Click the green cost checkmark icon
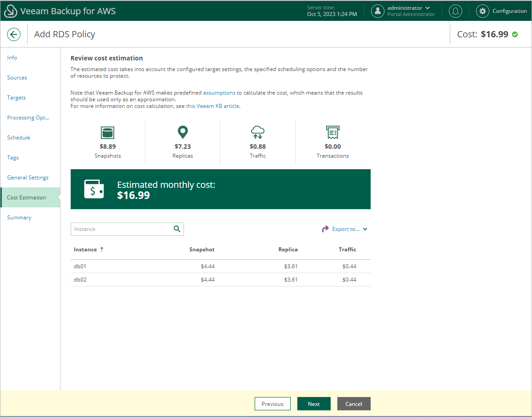This screenshot has width=532, height=417. coord(515,34)
